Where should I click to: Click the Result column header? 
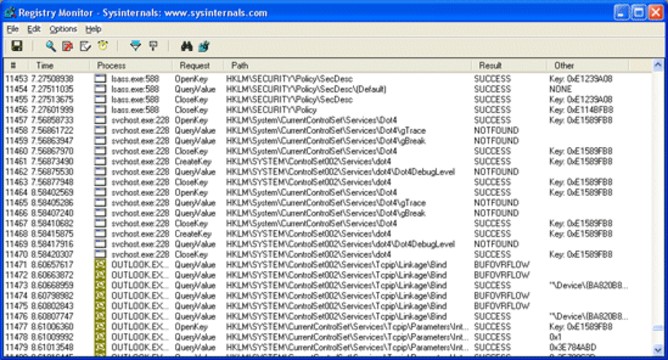[x=509, y=65]
